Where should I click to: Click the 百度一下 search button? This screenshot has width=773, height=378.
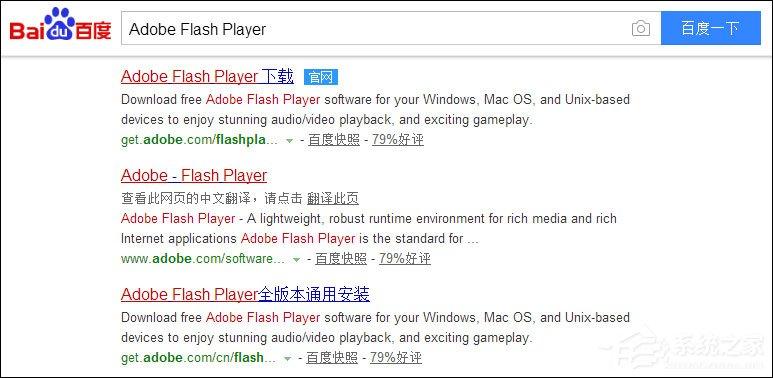pos(710,29)
